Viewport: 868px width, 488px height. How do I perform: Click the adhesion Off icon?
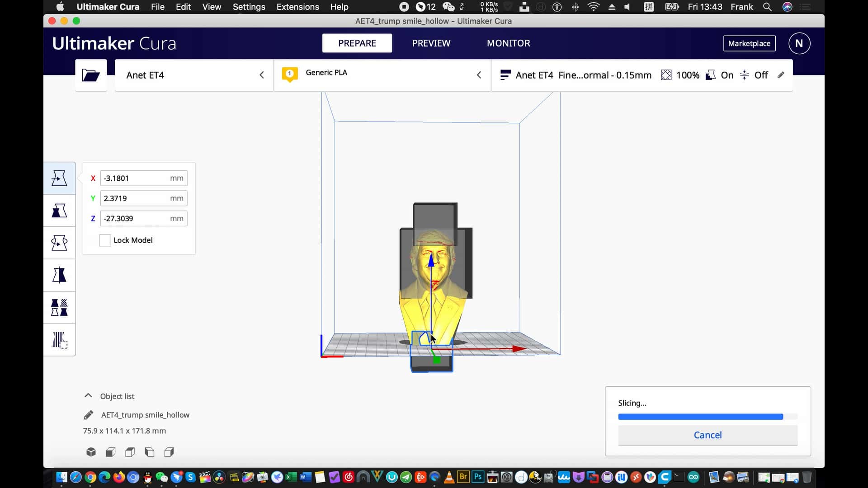744,75
